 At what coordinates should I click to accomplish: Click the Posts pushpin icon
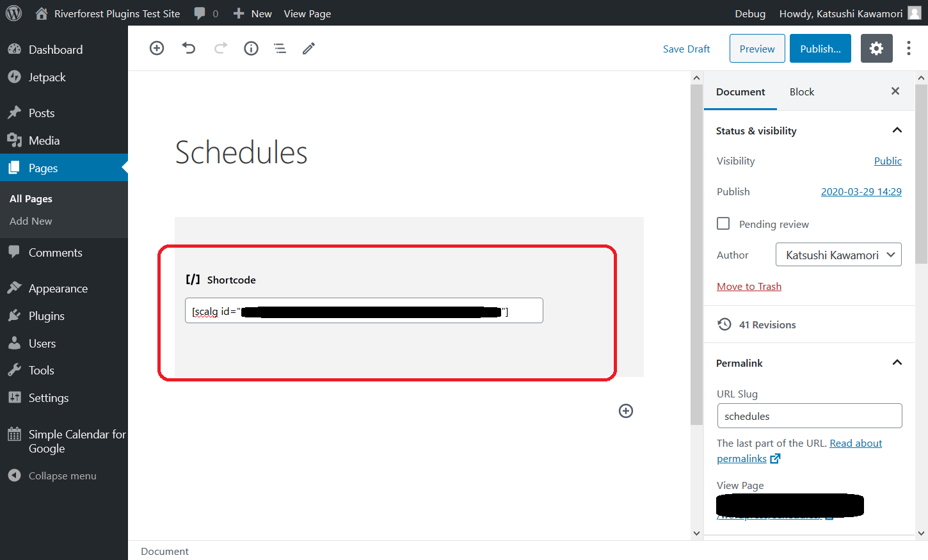click(14, 113)
